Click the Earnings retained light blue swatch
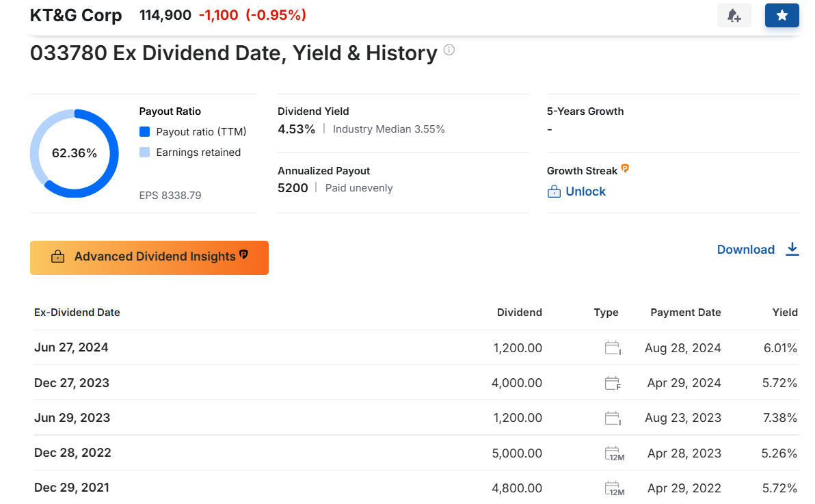 [144, 152]
